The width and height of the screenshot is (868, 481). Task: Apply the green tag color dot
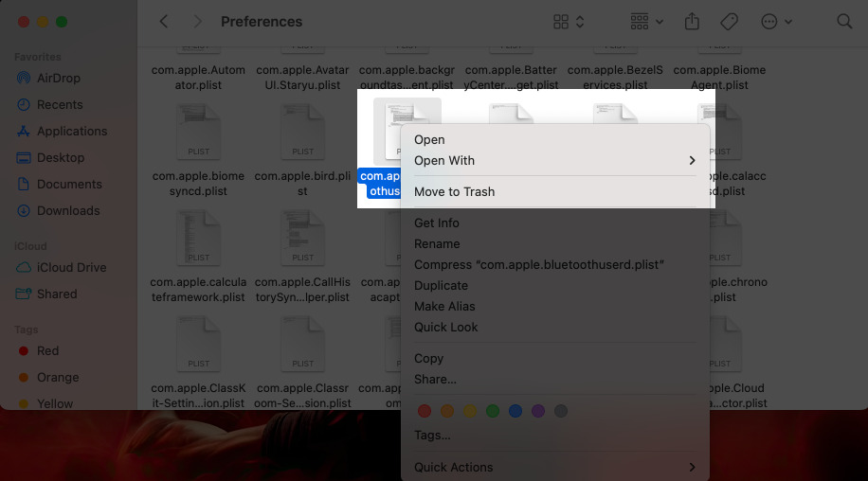[x=493, y=411]
